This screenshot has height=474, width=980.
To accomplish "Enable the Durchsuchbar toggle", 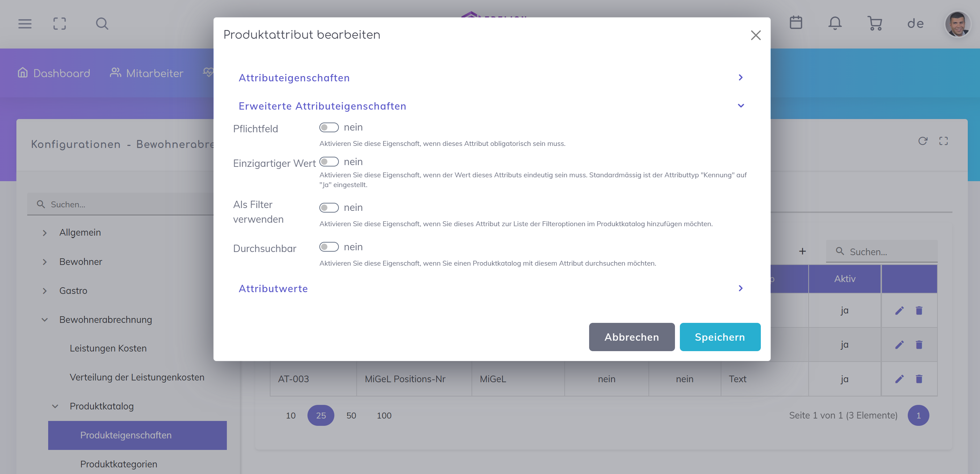I will point(329,247).
